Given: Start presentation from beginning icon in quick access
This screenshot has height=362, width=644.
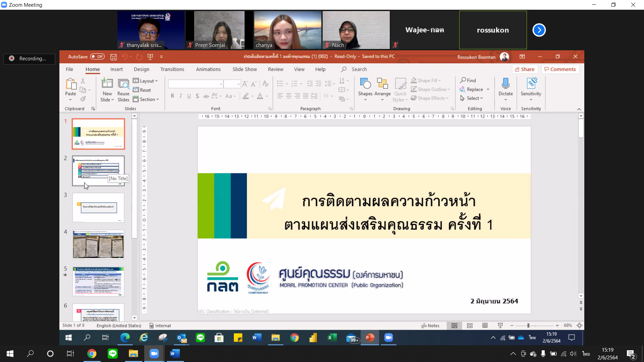Looking at the screenshot, I should (x=150, y=57).
